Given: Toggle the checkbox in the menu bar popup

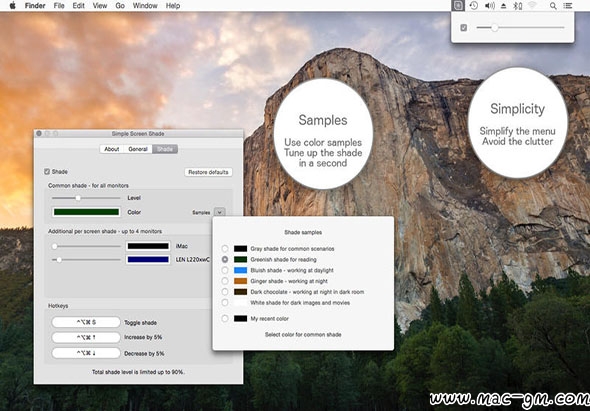Looking at the screenshot, I should pos(464,27).
